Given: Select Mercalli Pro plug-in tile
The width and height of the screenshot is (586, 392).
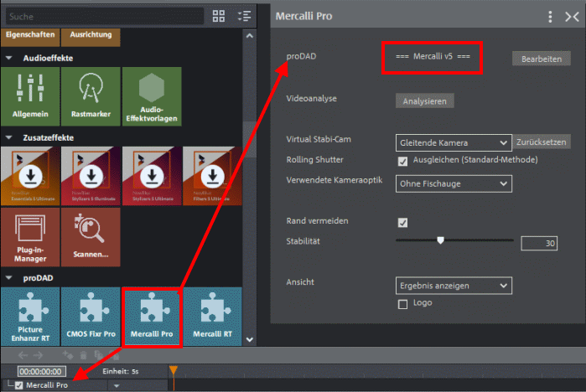Looking at the screenshot, I should click(152, 317).
